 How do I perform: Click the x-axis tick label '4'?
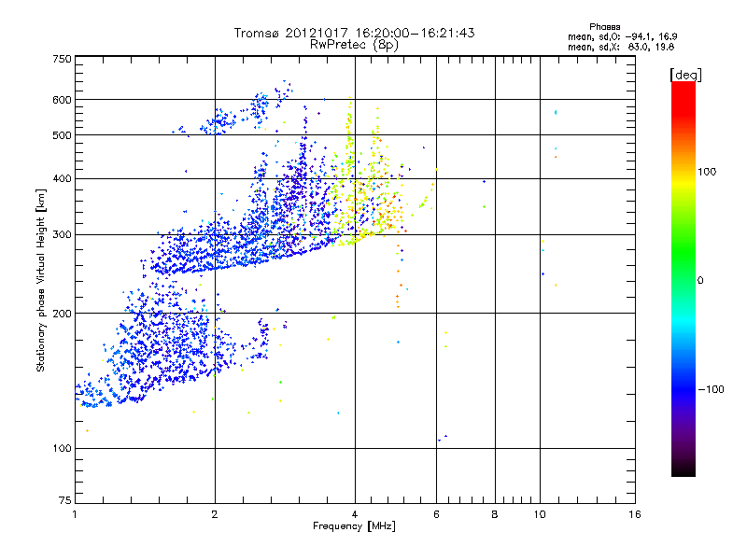[355, 514]
